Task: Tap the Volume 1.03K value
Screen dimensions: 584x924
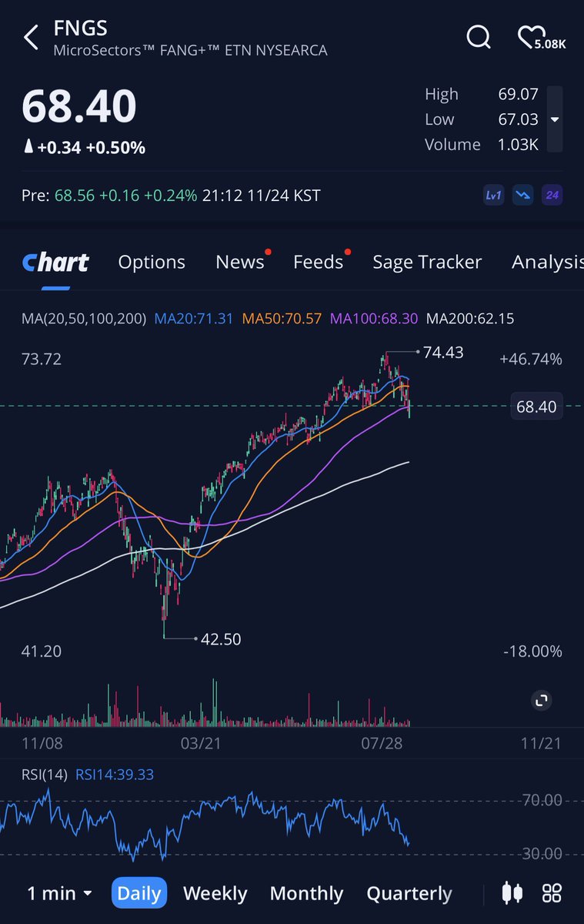Action: click(x=518, y=145)
